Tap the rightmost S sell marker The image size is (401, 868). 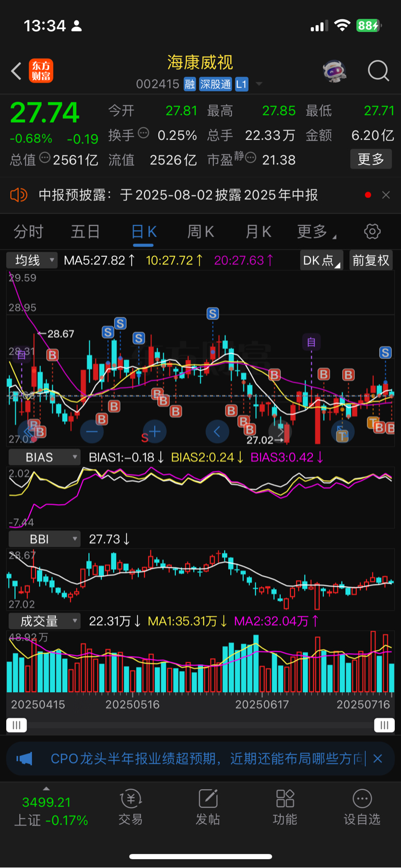coord(385,352)
